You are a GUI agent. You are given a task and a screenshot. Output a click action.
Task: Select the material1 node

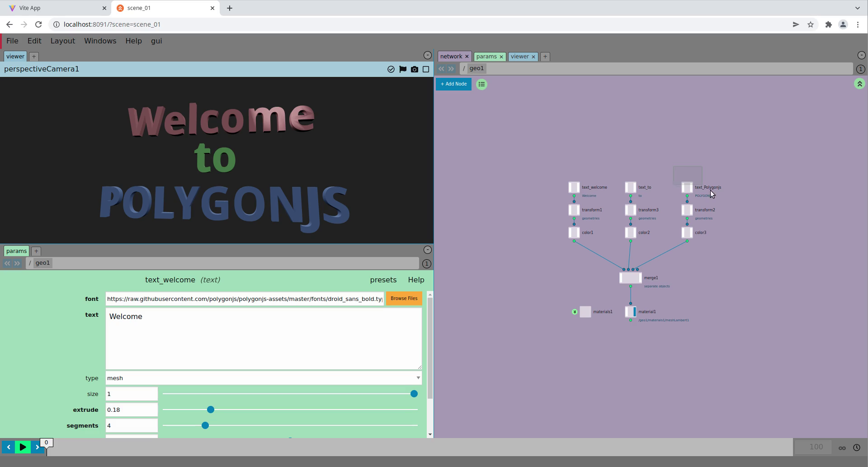pos(631,312)
